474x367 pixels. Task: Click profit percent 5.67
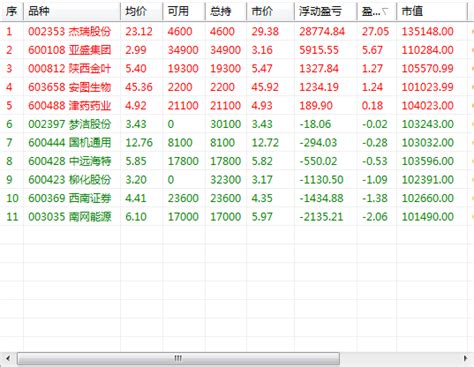tap(372, 50)
